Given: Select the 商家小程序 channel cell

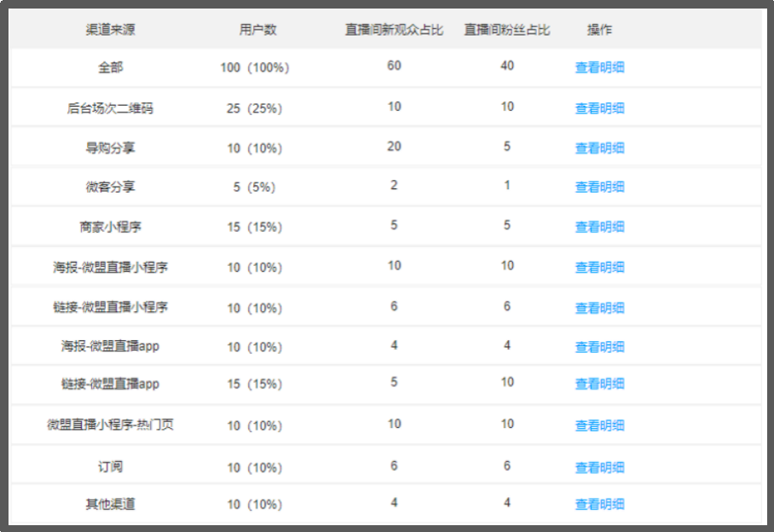Looking at the screenshot, I should tap(110, 227).
